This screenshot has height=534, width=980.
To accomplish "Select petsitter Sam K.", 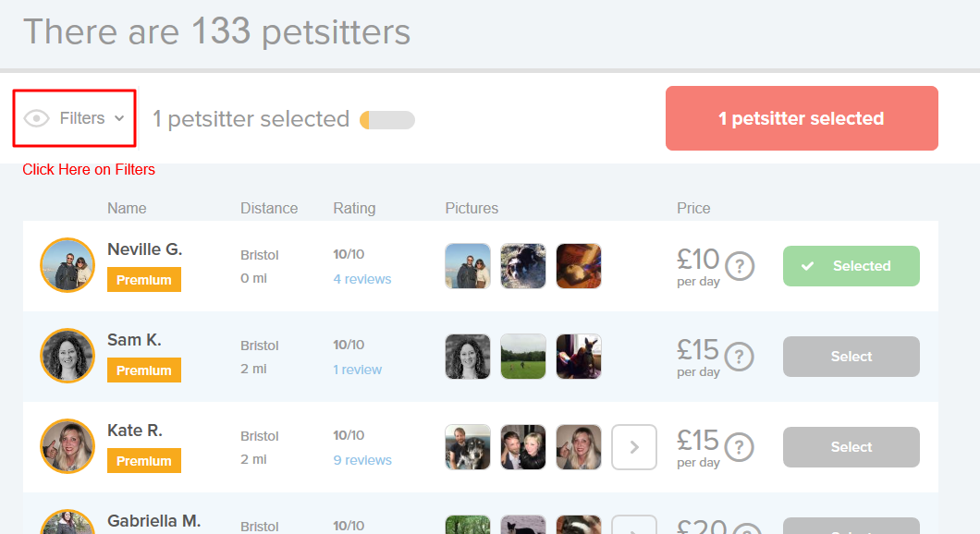I will coord(851,357).
